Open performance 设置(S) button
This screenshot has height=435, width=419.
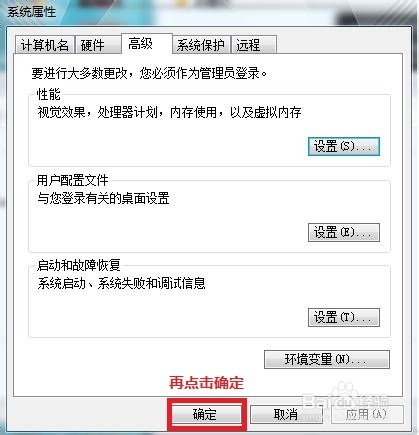pos(344,146)
